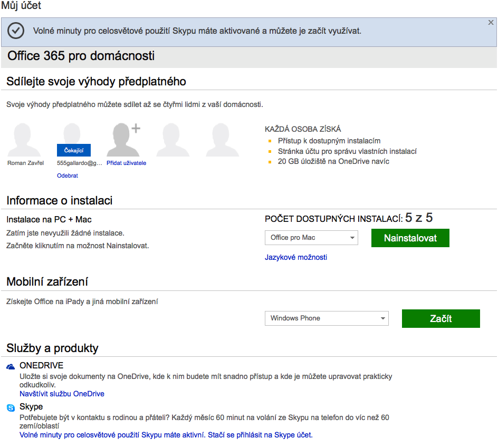This screenshot has width=498, height=448.
Task: Follow the Navštívit službu OneDrive link
Action: point(62,394)
